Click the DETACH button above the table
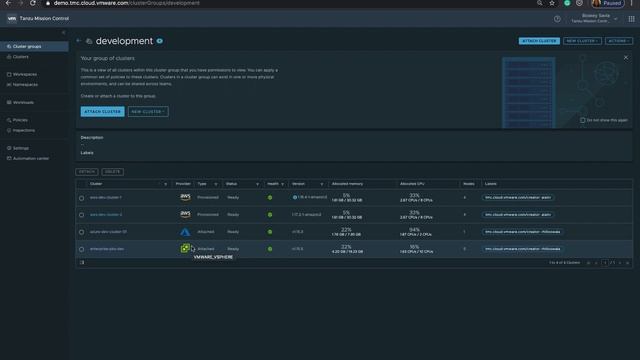The width and height of the screenshot is (640, 360). [87, 172]
